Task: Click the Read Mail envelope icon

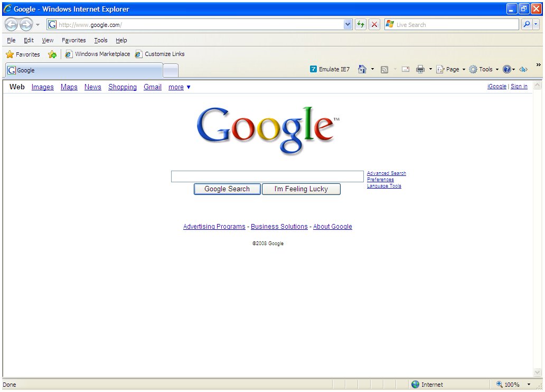Action: coord(405,69)
